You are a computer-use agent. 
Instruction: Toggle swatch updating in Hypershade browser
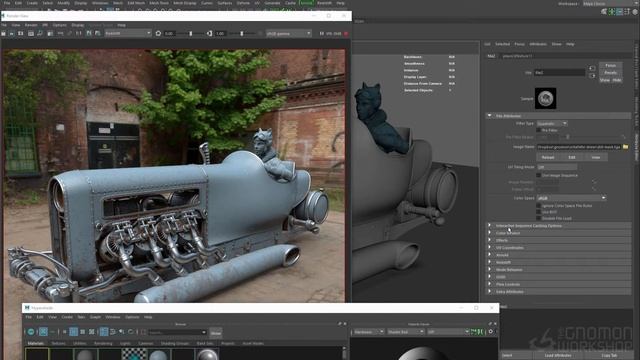click(x=31, y=332)
